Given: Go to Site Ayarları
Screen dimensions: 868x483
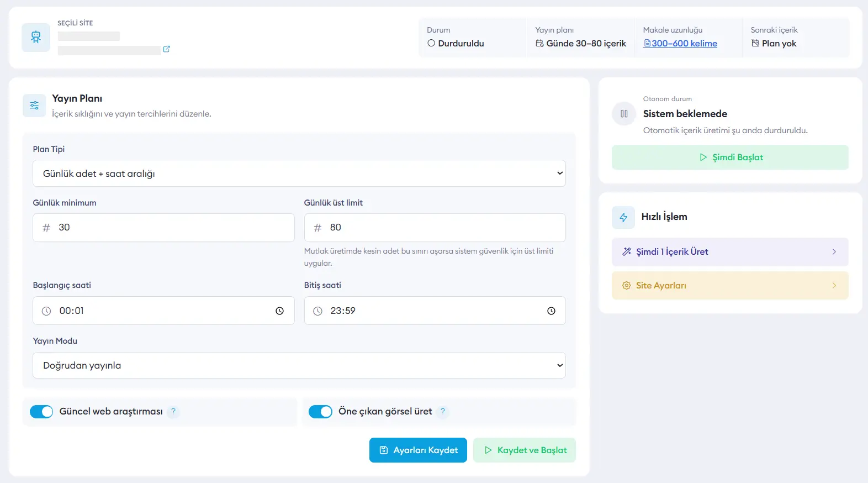Looking at the screenshot, I should pos(730,286).
